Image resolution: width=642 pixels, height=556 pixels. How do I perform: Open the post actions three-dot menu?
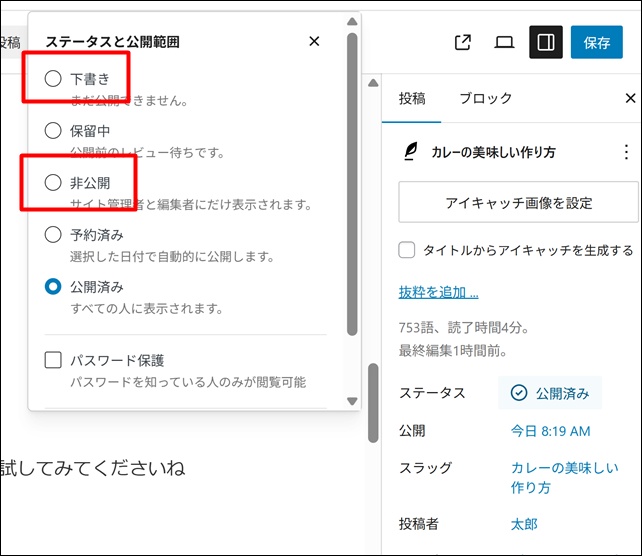coord(627,152)
